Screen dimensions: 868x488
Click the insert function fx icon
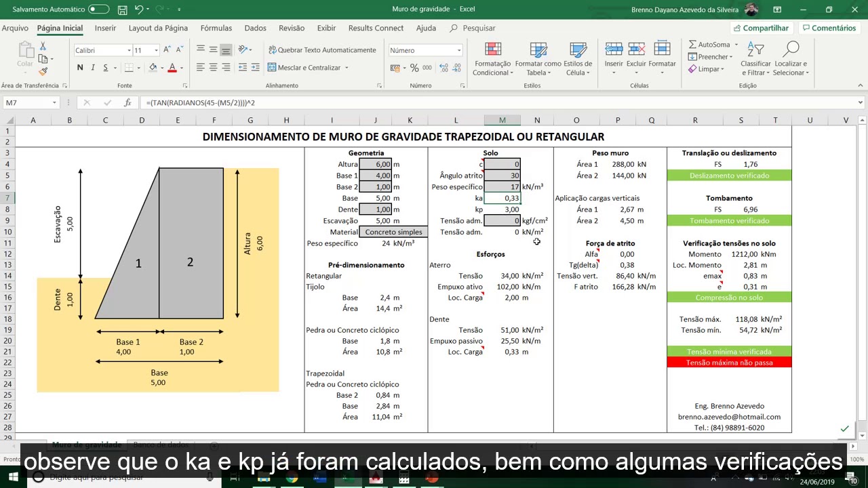(x=127, y=102)
